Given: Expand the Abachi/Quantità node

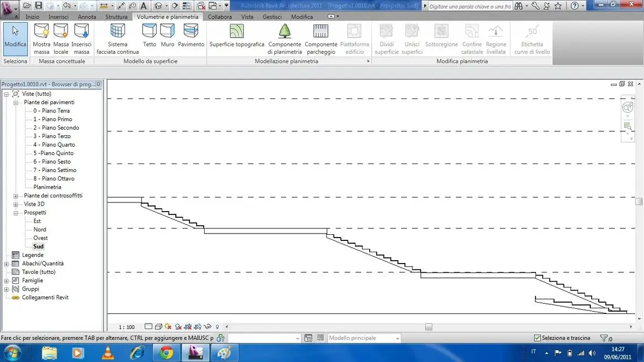Looking at the screenshot, I should (x=7, y=264).
